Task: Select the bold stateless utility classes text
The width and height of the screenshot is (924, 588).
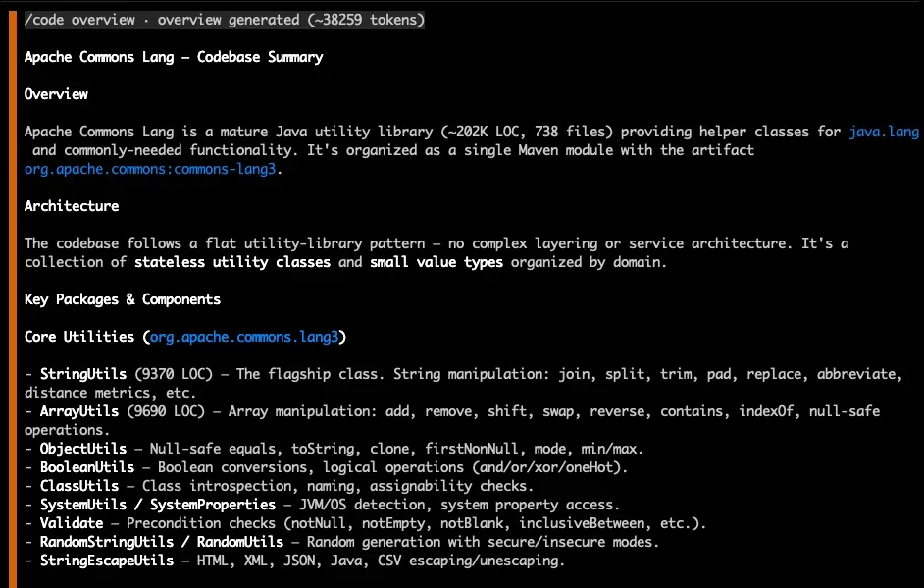Action: [232, 262]
